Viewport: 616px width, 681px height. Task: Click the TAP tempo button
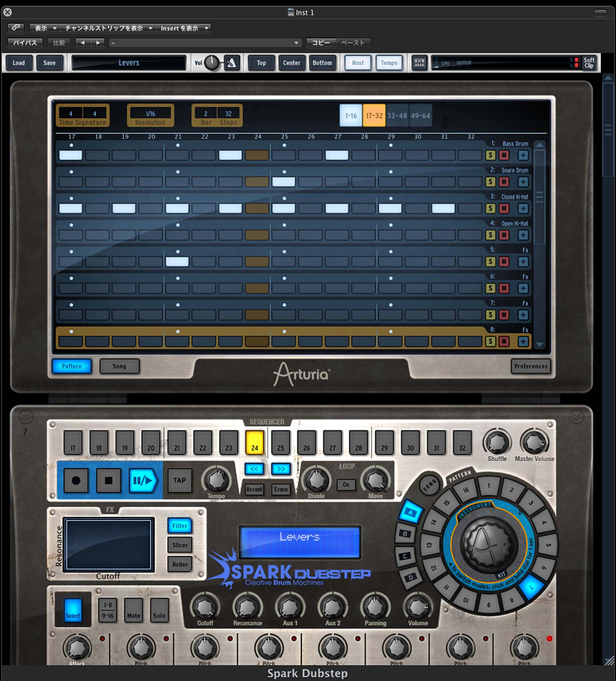[179, 480]
